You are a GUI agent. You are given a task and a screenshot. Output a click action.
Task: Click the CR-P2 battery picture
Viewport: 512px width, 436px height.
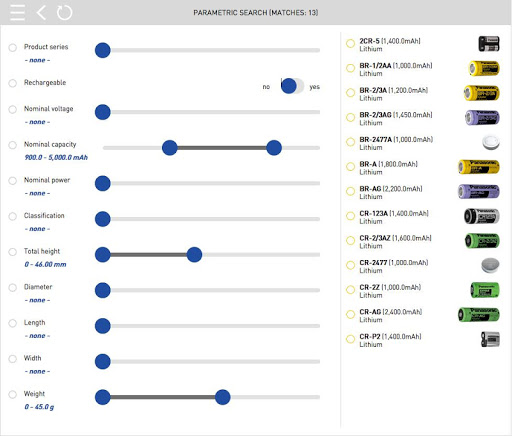[x=490, y=339]
